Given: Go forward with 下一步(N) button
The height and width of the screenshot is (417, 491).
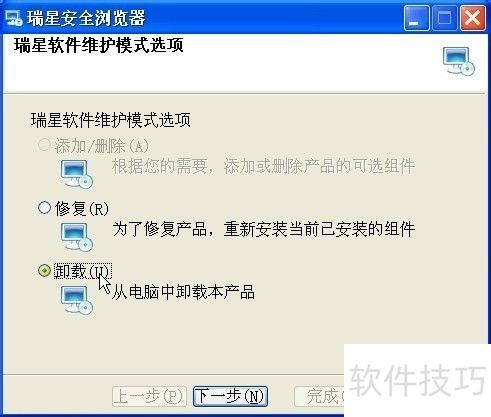Looking at the screenshot, I should [230, 396].
